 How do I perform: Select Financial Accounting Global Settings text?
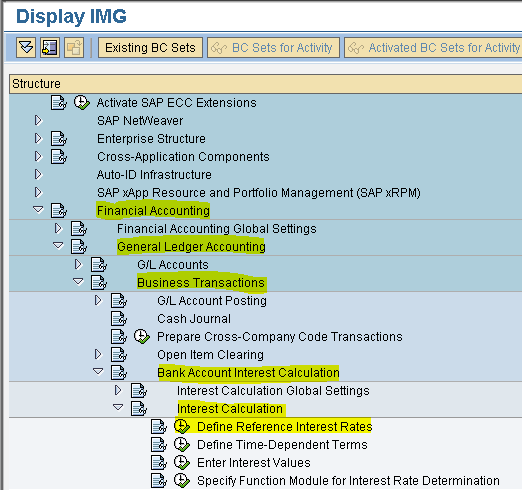pos(217,229)
